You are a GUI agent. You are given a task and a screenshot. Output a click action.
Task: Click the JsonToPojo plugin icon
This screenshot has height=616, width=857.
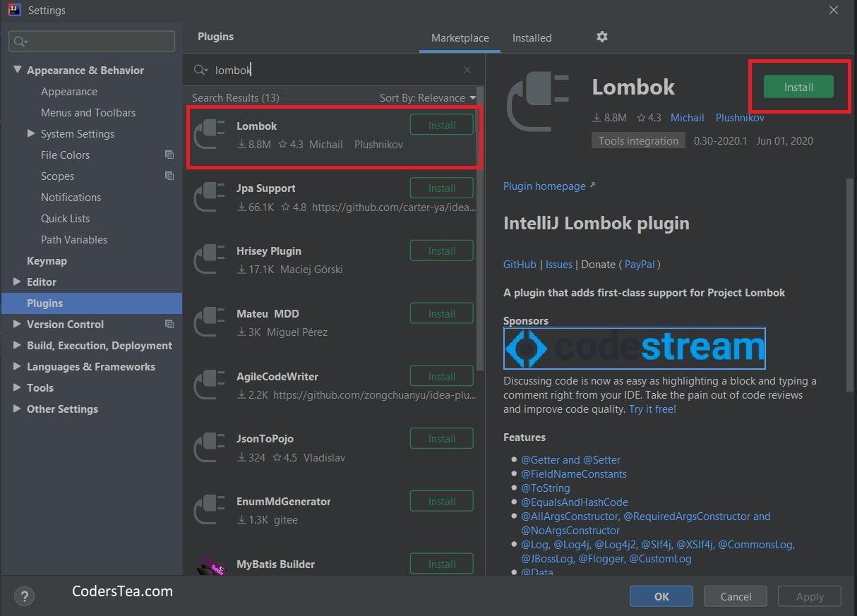[210, 447]
